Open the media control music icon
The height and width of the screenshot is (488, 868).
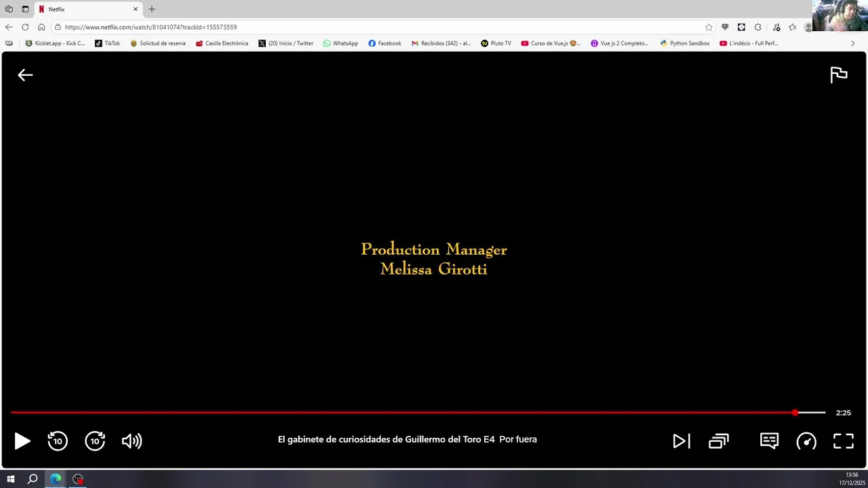pyautogui.click(x=776, y=27)
